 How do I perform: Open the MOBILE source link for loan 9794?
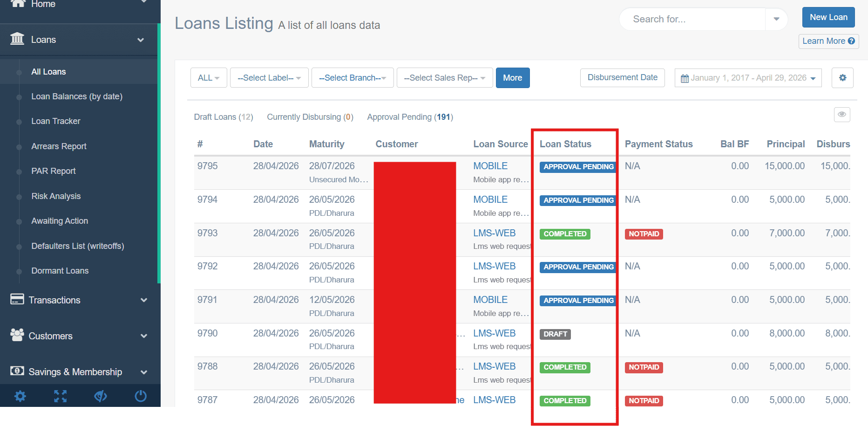[x=490, y=199]
